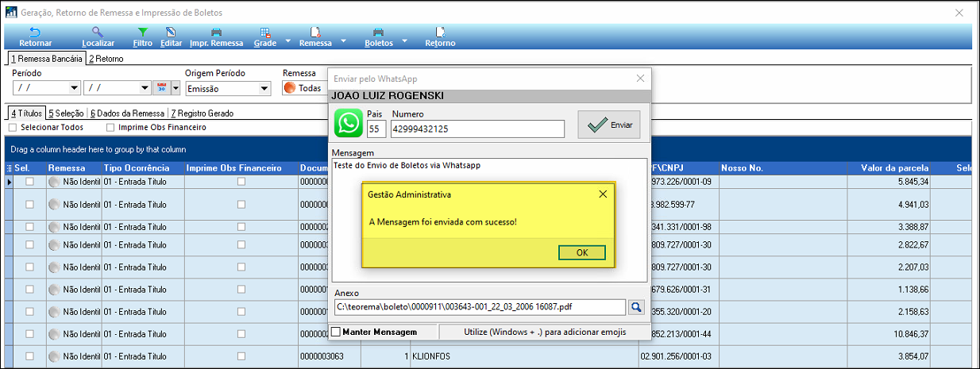Click the emoji hint button in WhatsApp dialog
The height and width of the screenshot is (369, 980).
point(545,331)
